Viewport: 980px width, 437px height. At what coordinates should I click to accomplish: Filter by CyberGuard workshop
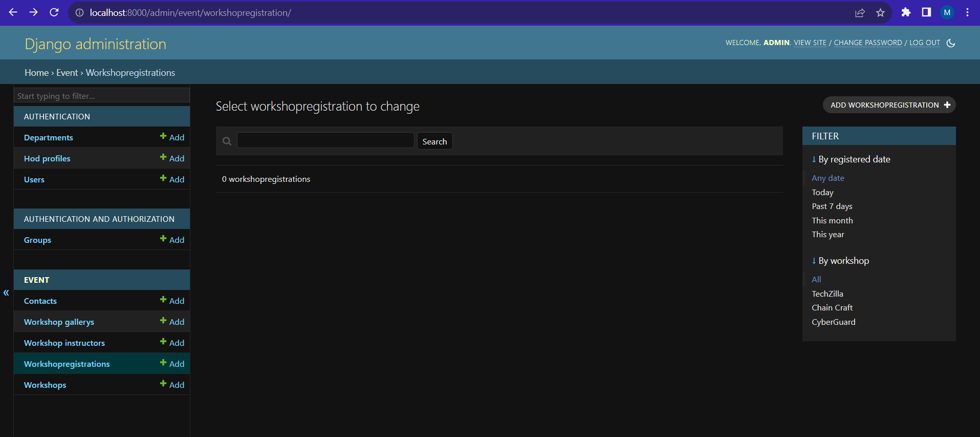coord(833,322)
